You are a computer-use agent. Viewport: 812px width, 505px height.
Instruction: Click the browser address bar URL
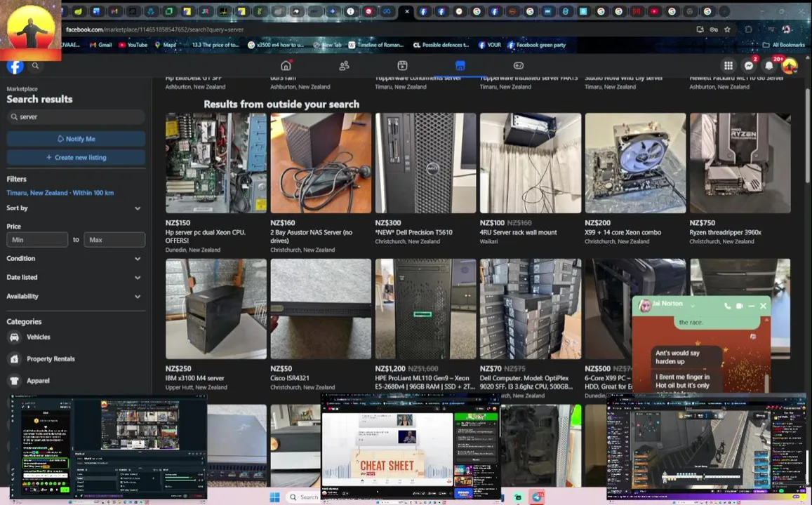click(x=154, y=29)
